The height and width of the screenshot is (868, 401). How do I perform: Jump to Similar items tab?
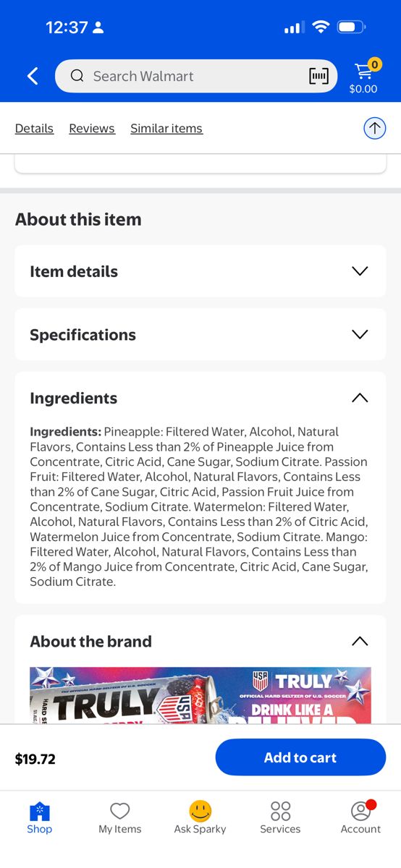166,128
